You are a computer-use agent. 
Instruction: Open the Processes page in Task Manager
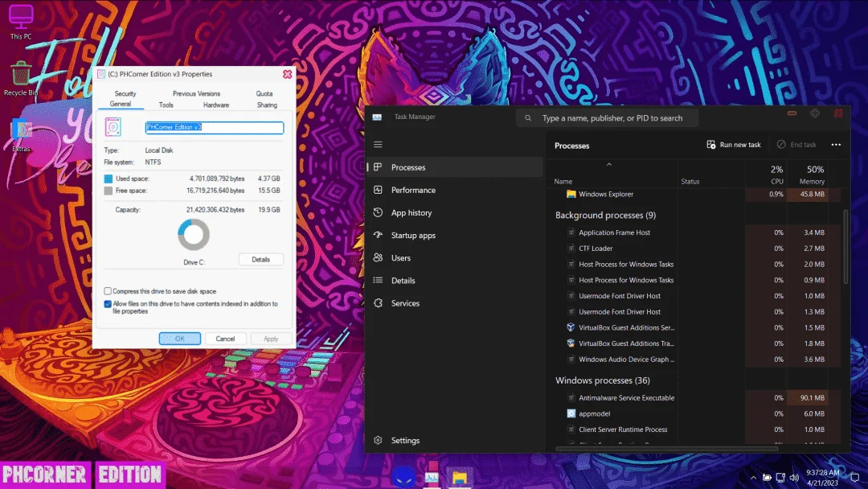(x=454, y=167)
